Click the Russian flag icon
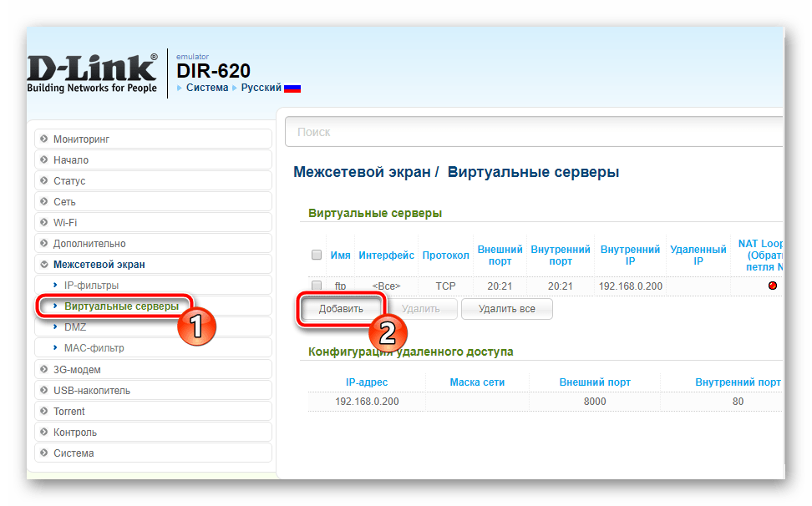Viewport: 812px width, 506px height. point(292,88)
